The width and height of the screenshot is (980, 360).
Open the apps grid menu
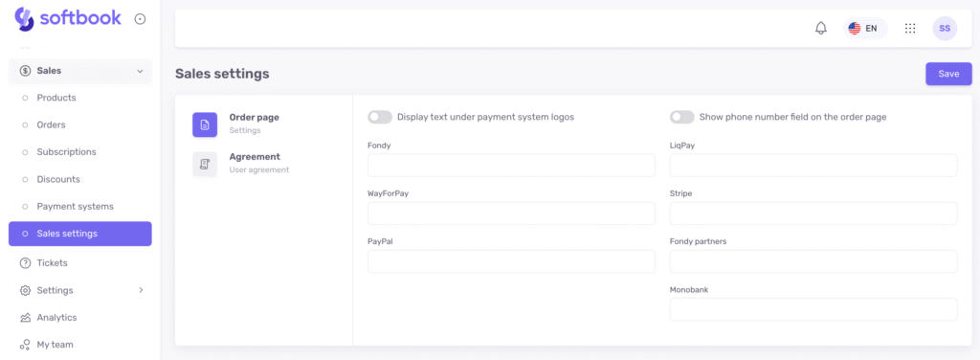(910, 28)
